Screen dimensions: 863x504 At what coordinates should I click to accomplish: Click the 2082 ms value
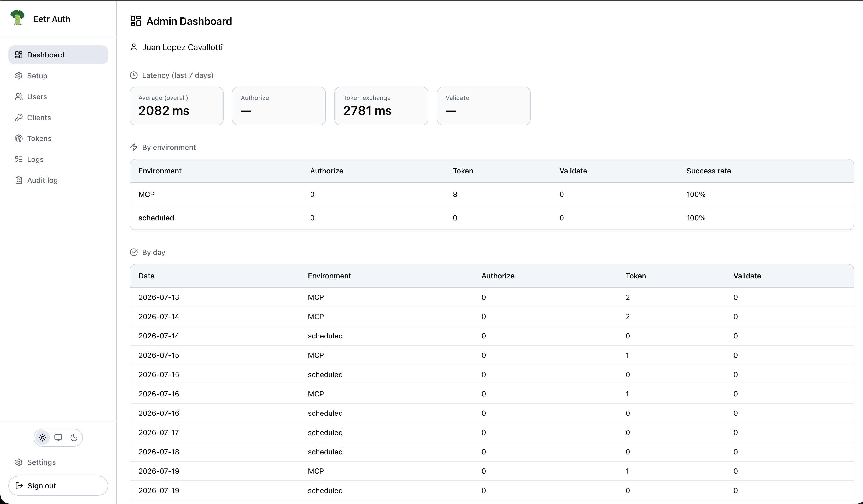tap(164, 110)
